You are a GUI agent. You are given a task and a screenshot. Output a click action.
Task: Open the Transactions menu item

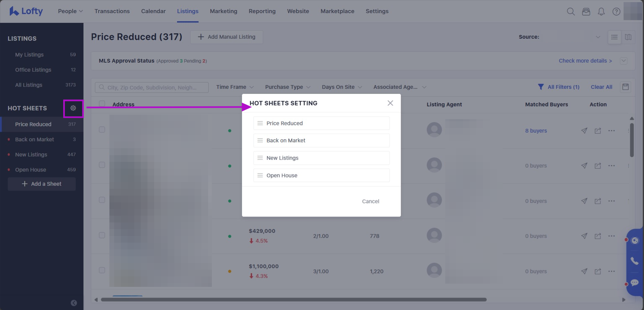(112, 11)
